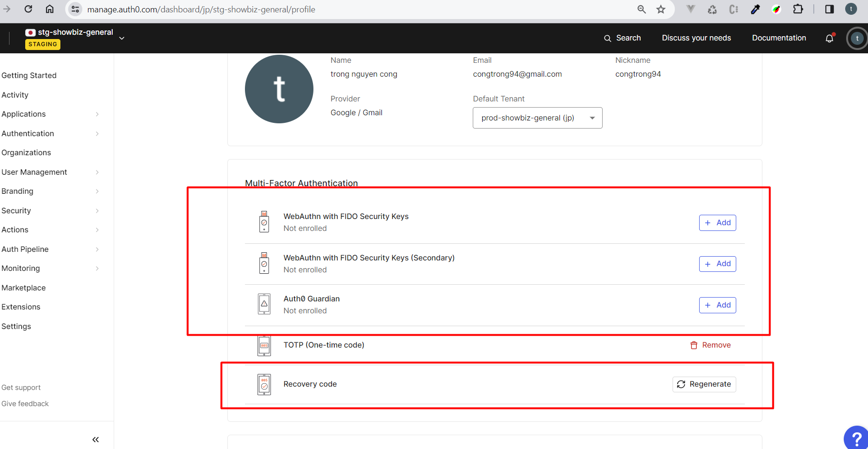Click the browser reload icon
Viewport: 868px width, 449px height.
29,9
